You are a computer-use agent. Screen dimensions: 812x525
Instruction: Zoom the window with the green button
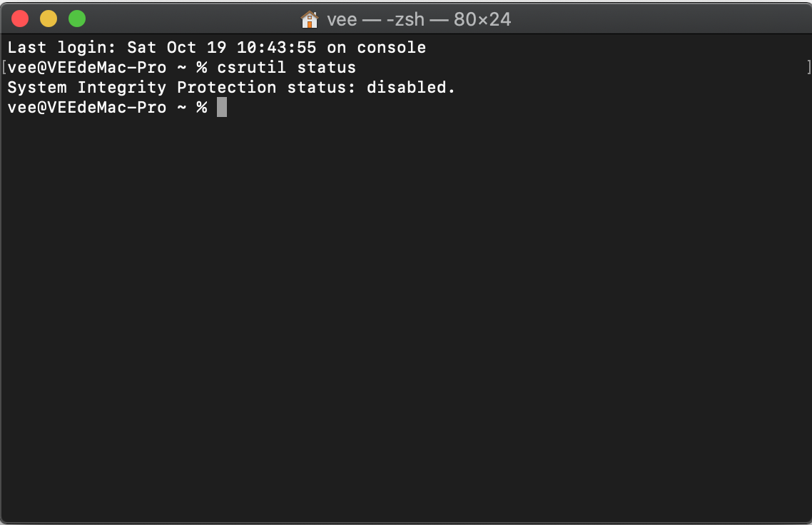point(77,19)
